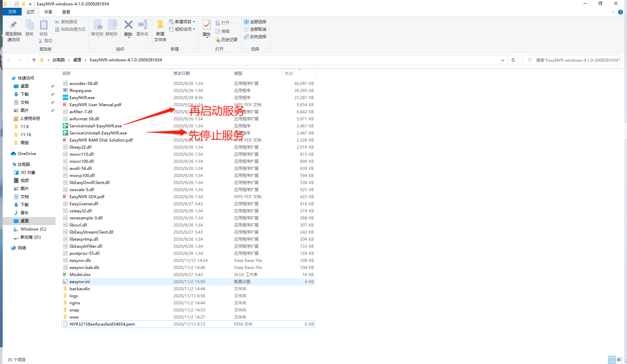Open the 打开 dropdown in ribbon

pyautogui.click(x=224, y=23)
